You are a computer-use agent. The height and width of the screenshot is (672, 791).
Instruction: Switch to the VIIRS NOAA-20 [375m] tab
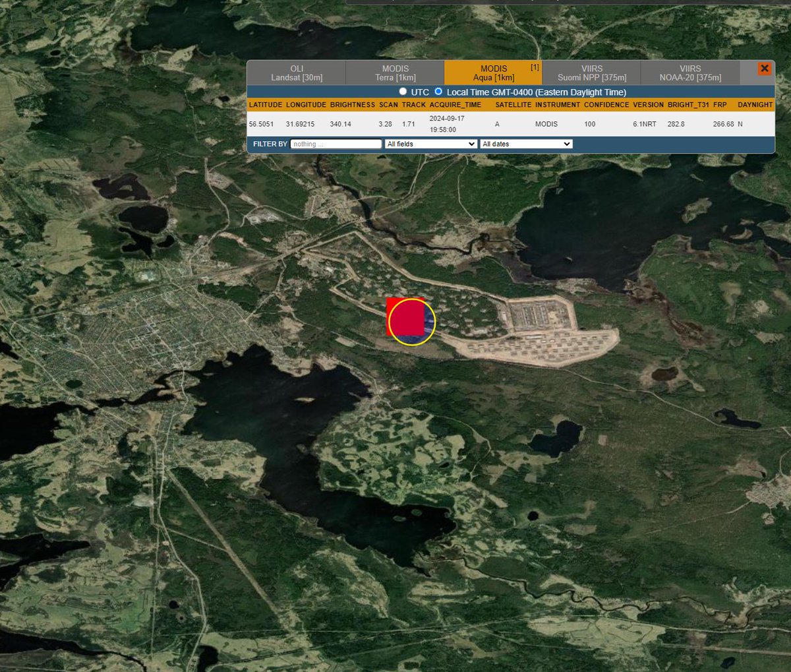click(689, 73)
